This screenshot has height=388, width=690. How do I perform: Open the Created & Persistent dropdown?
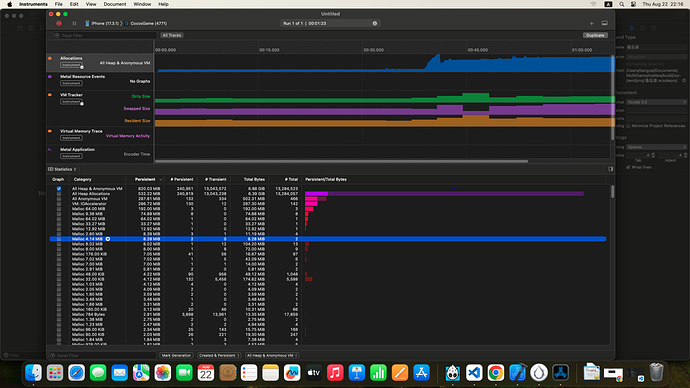coord(219,355)
